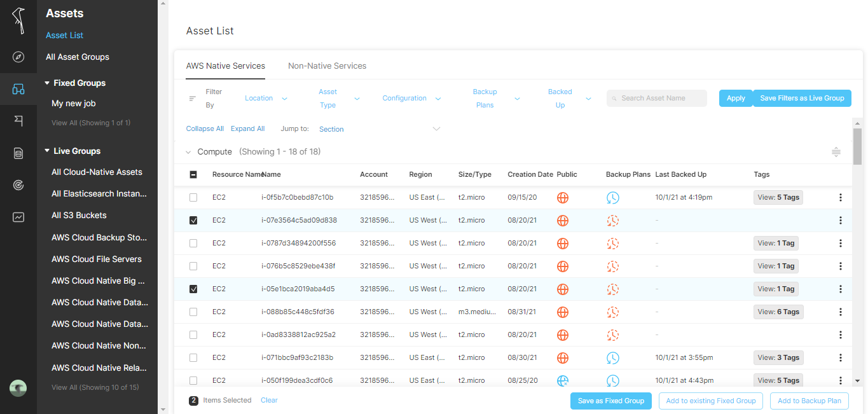Check the box for i-0787d34894200f556
Image resolution: width=868 pixels, height=414 pixels.
(193, 244)
